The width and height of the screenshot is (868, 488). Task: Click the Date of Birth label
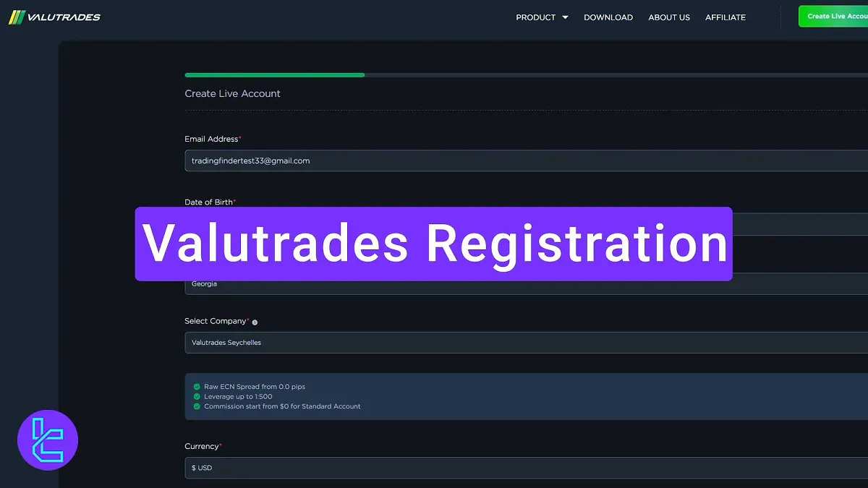click(x=210, y=202)
